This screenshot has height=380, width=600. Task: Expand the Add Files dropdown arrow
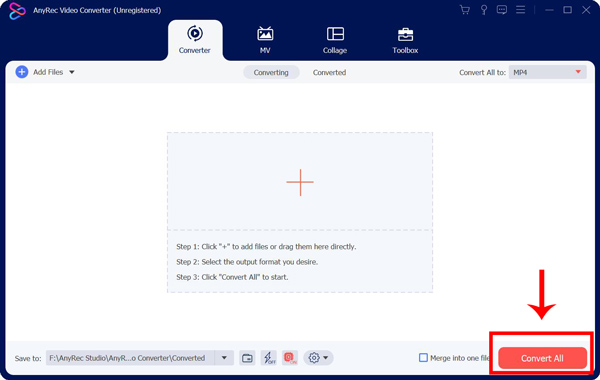[x=72, y=72]
